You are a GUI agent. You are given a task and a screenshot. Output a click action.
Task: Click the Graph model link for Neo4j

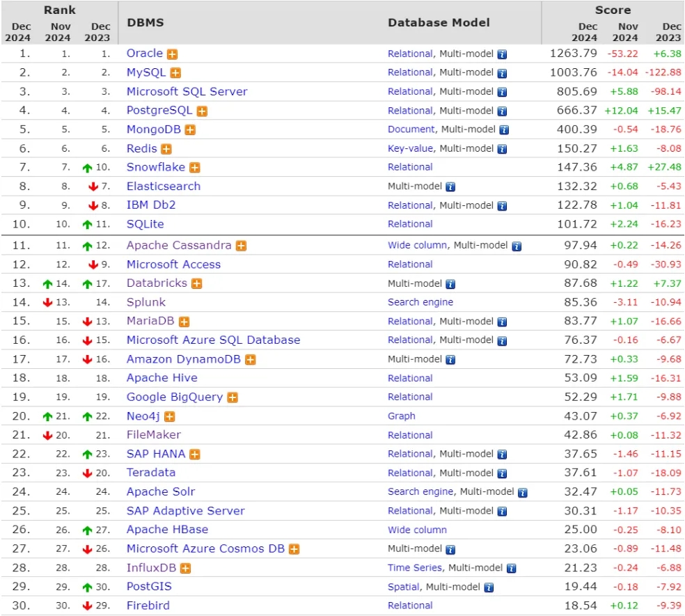tap(401, 416)
